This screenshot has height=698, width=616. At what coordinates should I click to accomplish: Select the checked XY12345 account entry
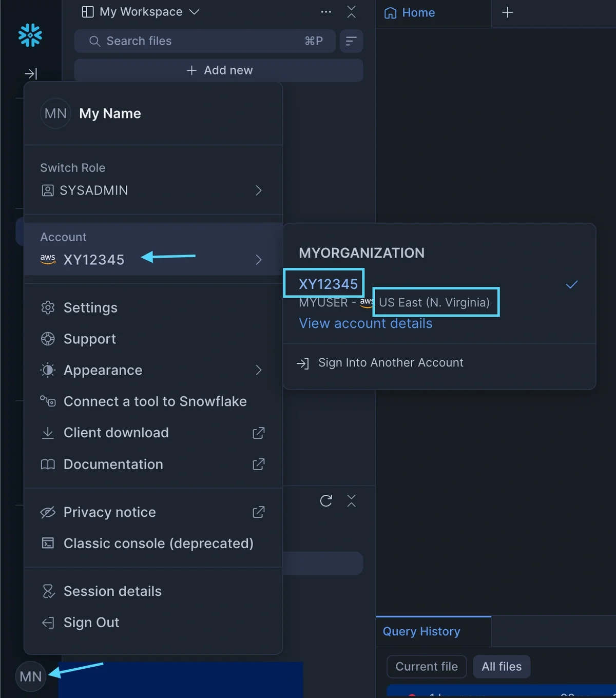tap(329, 284)
